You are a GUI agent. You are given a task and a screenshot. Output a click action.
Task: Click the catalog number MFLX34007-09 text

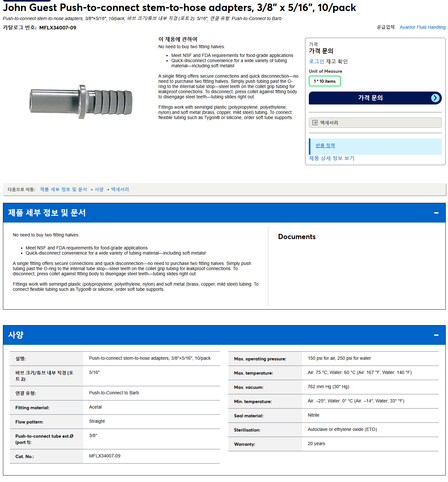(58, 28)
